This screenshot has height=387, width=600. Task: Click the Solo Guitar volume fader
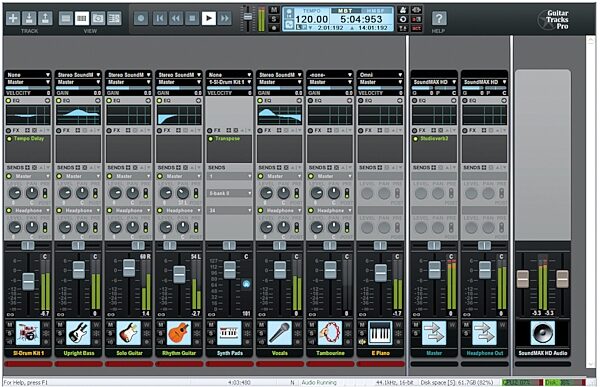(129, 268)
